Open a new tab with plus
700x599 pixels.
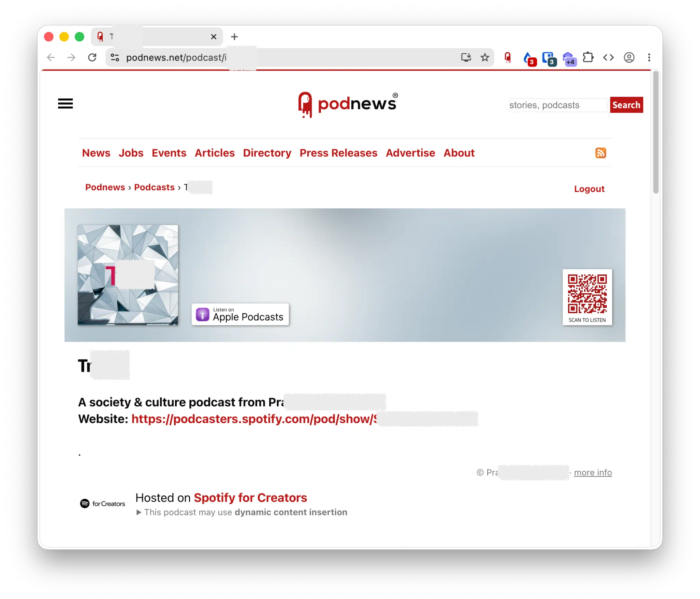click(x=234, y=37)
